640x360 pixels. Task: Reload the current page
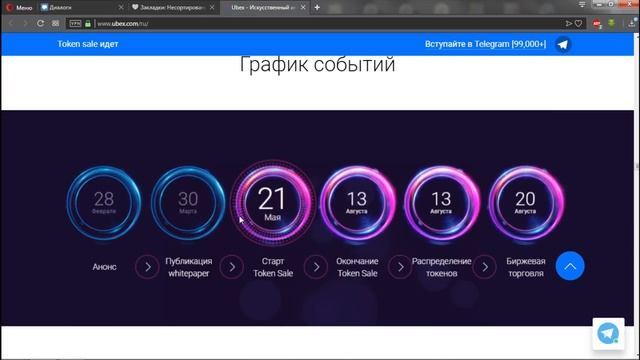point(40,23)
